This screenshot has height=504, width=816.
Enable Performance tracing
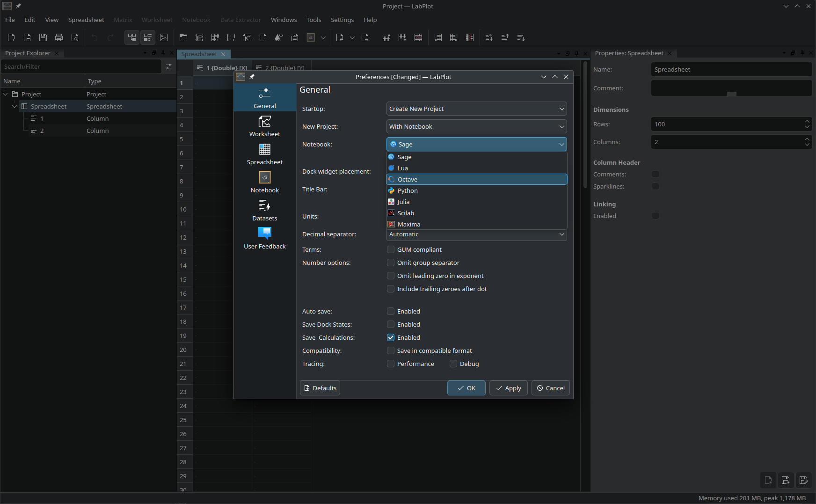click(390, 364)
